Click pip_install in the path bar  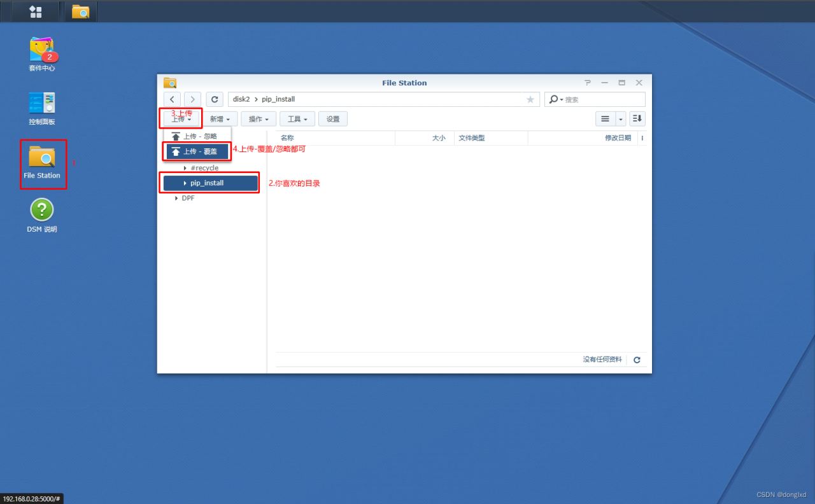coord(278,99)
